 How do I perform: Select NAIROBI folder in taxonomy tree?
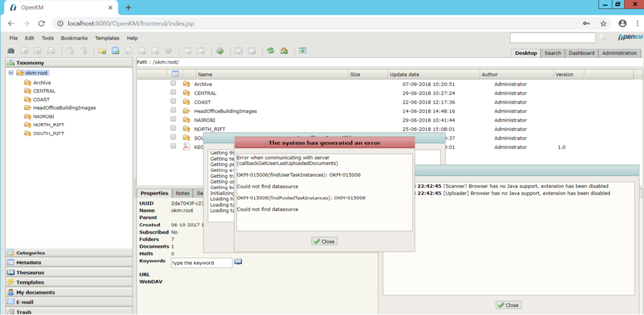43,116
